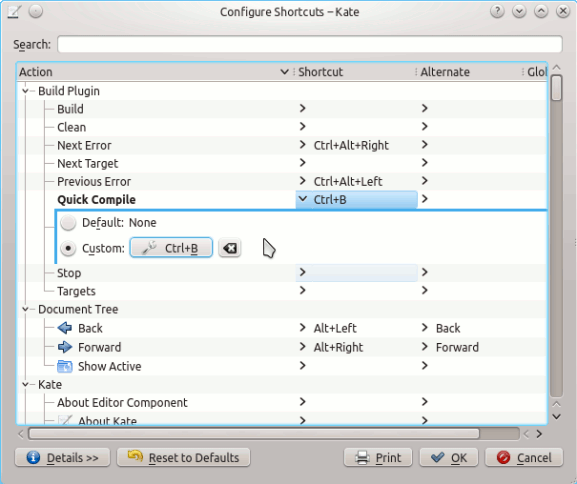
Task: Expand the Stop row shortcut chevron
Action: (302, 272)
